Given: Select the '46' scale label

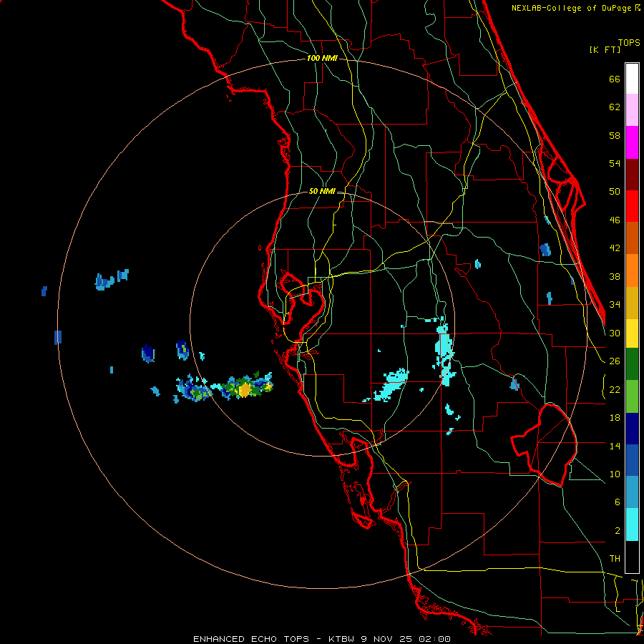Looking at the screenshot, I should coord(615,220).
